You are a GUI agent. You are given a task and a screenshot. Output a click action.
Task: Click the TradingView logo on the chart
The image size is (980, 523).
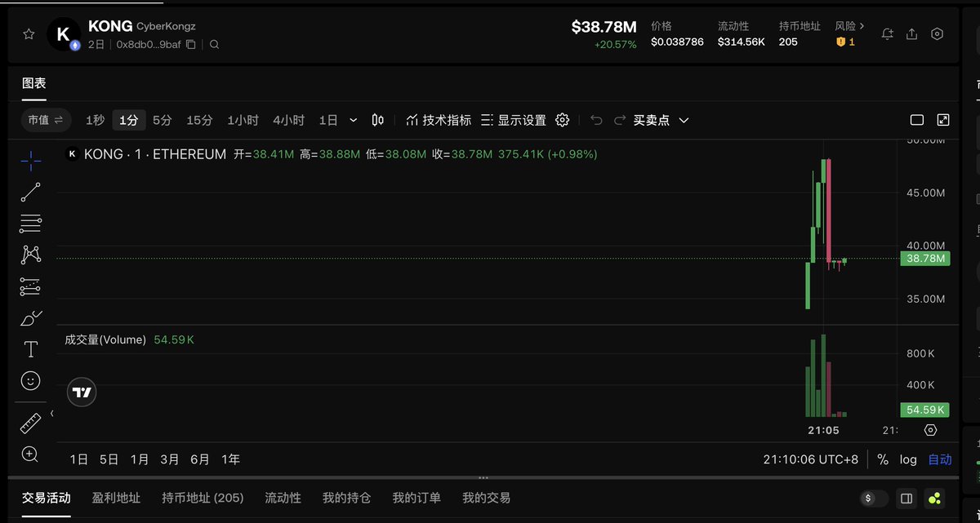pyautogui.click(x=82, y=392)
